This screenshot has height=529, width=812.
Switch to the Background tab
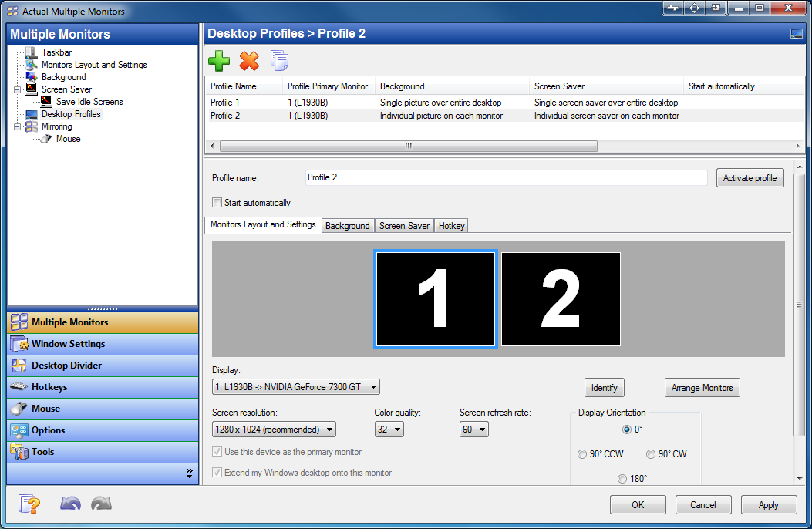tap(347, 226)
